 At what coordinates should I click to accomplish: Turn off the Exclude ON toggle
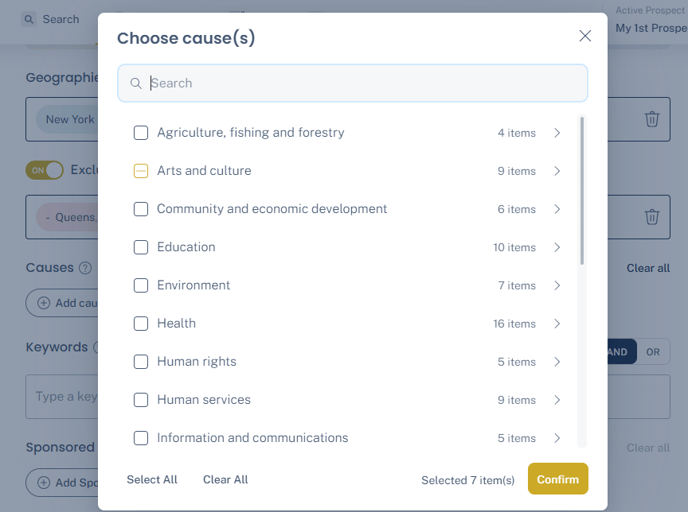coord(45,170)
